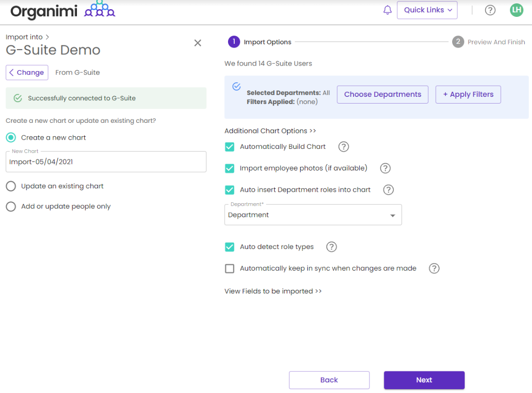Open the header help question mark icon
The height and width of the screenshot is (393, 532).
490,10
